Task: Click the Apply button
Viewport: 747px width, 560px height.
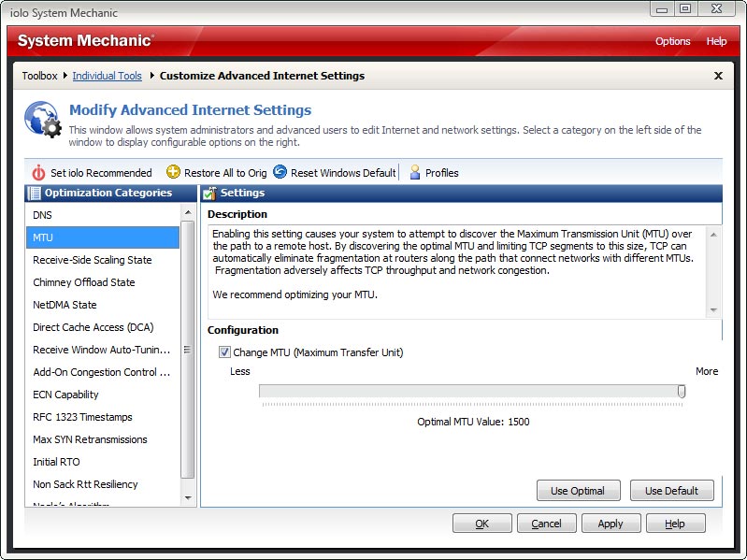Action: 611,524
